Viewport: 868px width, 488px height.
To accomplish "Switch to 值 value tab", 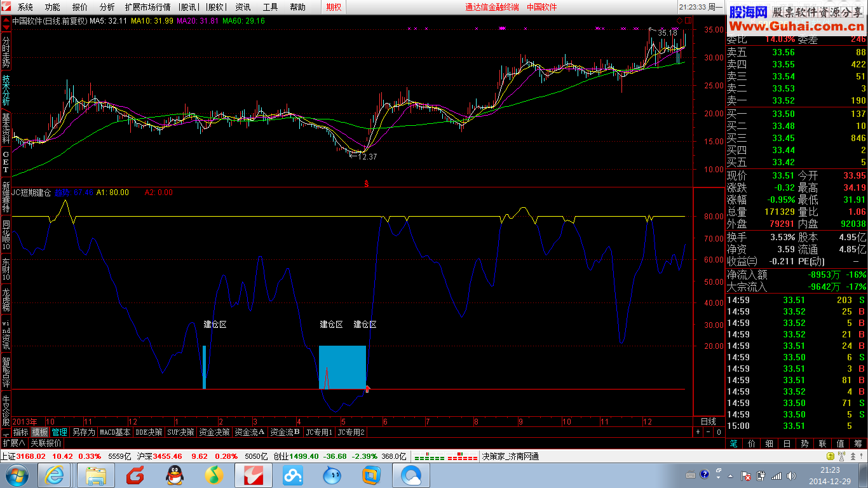I will [x=841, y=444].
